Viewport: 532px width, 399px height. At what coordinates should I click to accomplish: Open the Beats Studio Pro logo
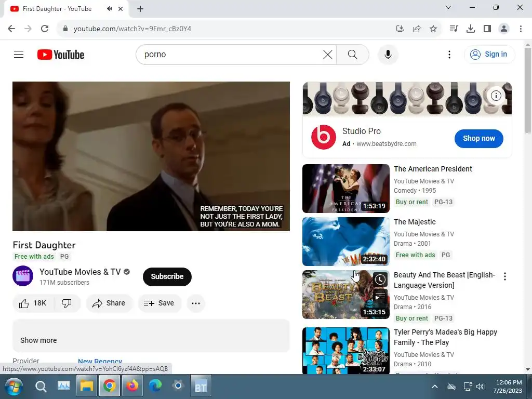[323, 137]
